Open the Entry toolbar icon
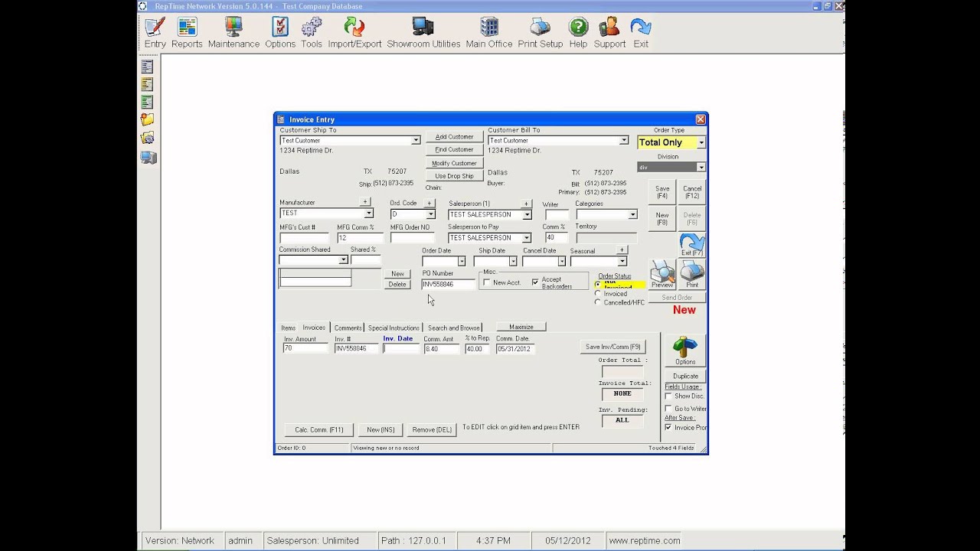The image size is (980, 551). [x=155, y=33]
